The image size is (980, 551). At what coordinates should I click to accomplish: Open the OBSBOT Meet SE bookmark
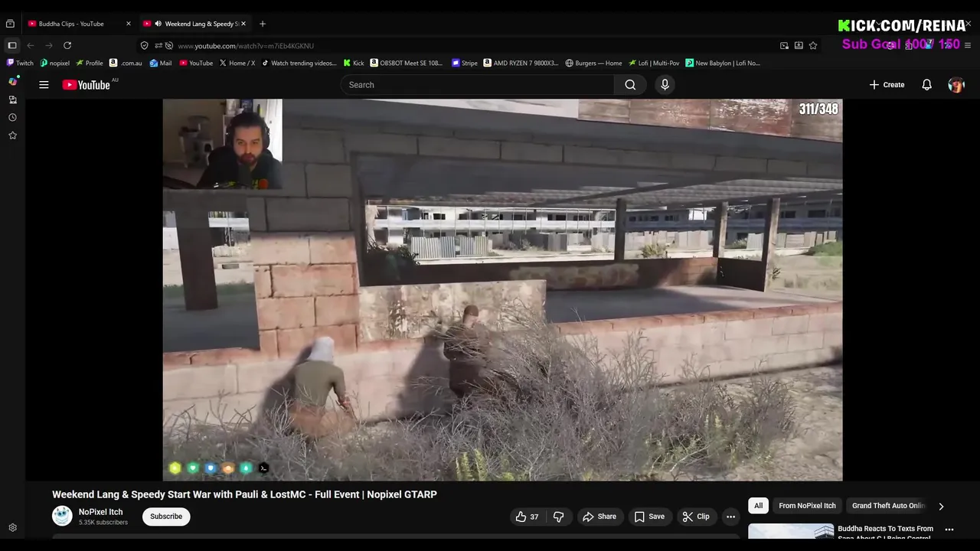(x=407, y=64)
